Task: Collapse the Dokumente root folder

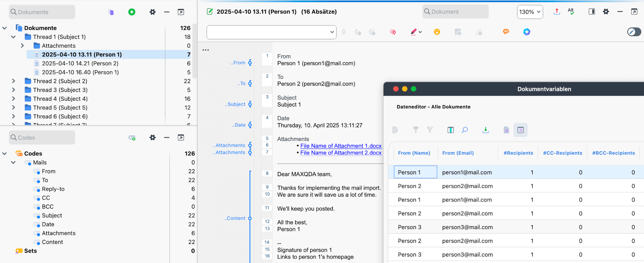Action: tap(4, 28)
